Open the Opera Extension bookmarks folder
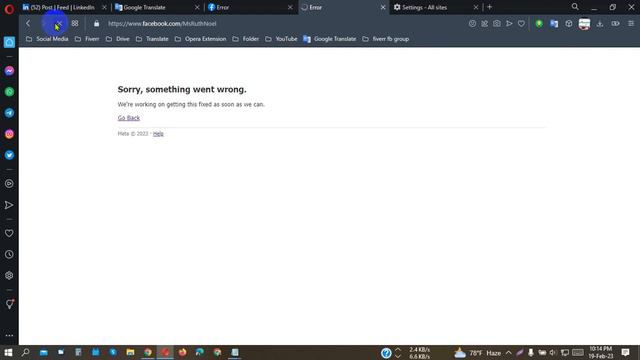Viewport: 640px width, 360px height. tap(200, 39)
